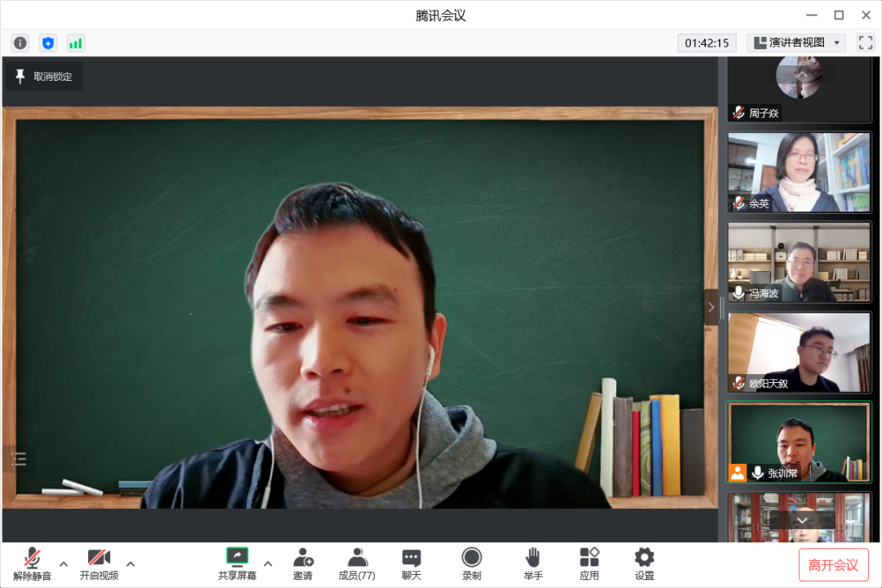Click the pin icon to unlock view
Viewport: 882px width, 588px height.
(20, 77)
